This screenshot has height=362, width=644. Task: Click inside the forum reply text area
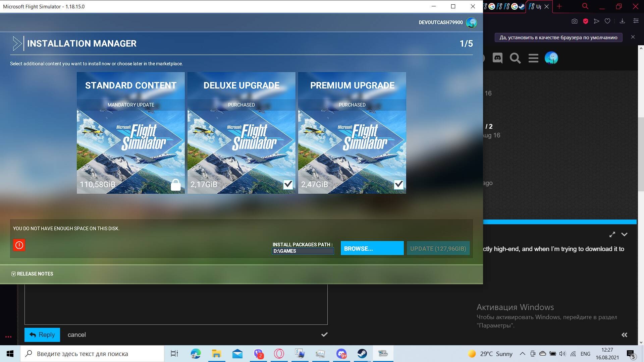176,304
